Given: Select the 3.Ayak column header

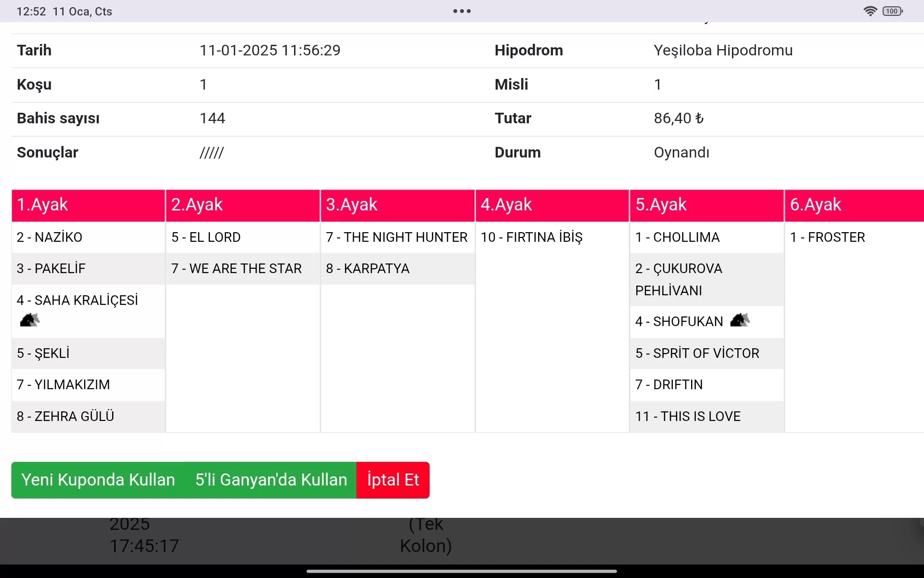Looking at the screenshot, I should (x=397, y=205).
